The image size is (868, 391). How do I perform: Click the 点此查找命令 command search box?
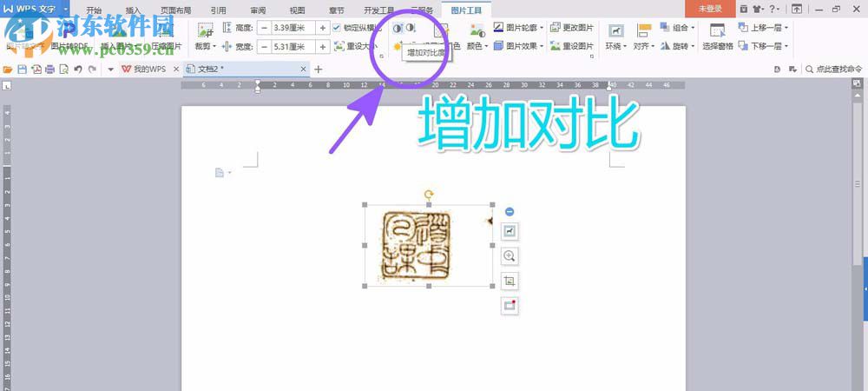833,70
